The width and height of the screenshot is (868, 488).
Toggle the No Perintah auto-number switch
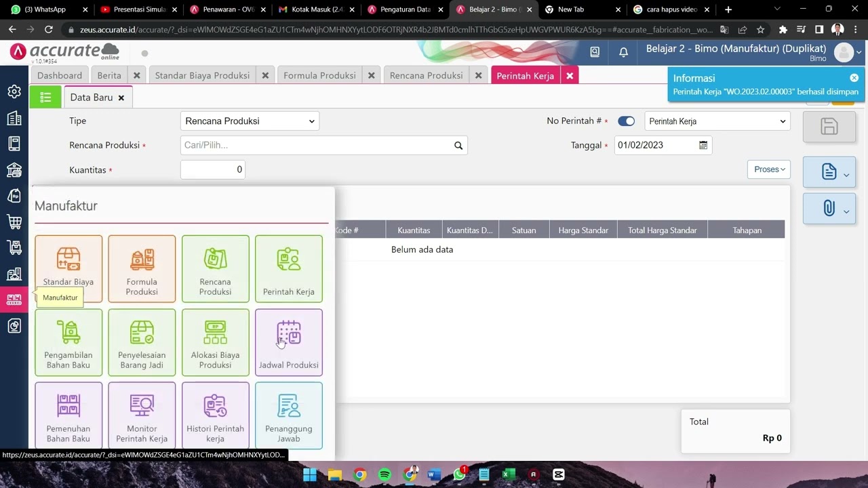[626, 121]
